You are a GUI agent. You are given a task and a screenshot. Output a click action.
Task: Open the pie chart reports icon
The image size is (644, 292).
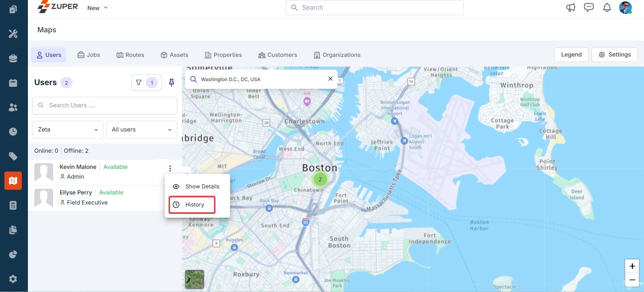click(x=13, y=254)
